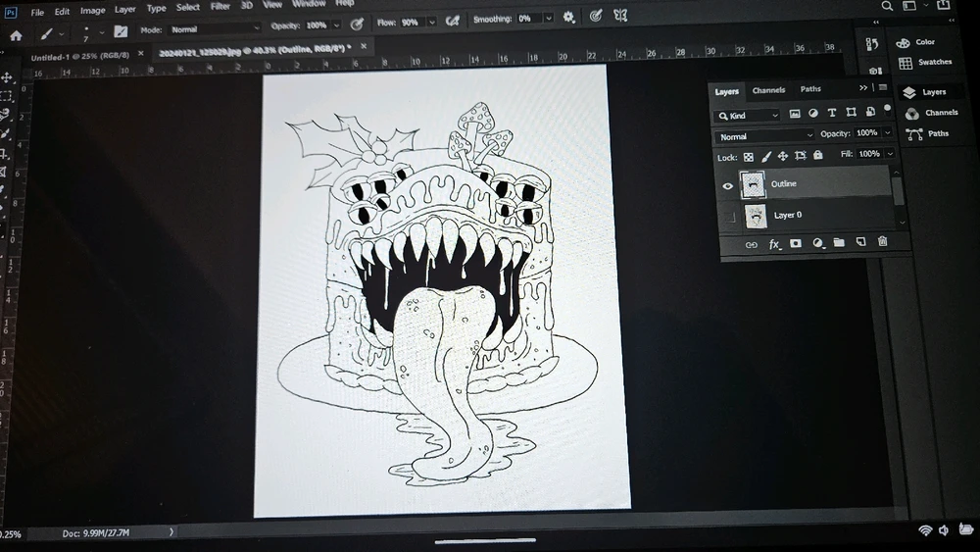Open the Filter menu

click(220, 6)
